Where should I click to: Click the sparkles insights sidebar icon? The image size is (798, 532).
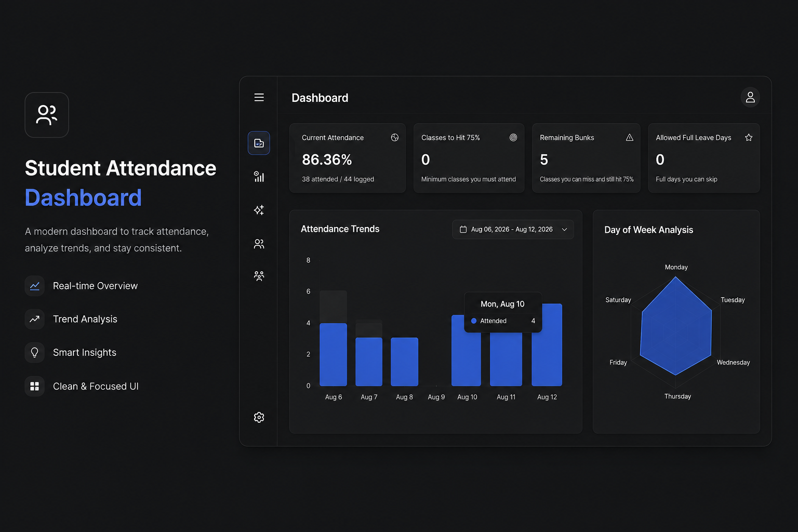click(x=259, y=210)
